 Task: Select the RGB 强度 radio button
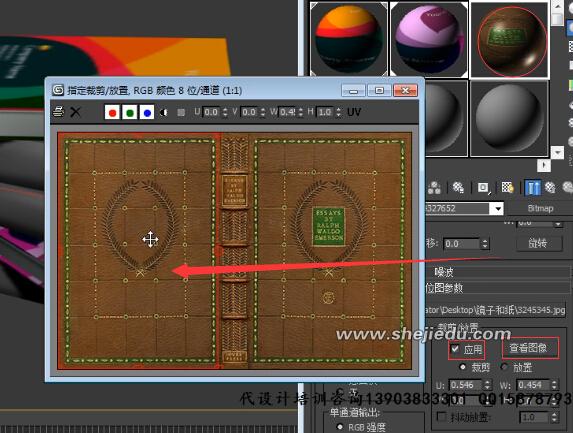pyautogui.click(x=340, y=426)
